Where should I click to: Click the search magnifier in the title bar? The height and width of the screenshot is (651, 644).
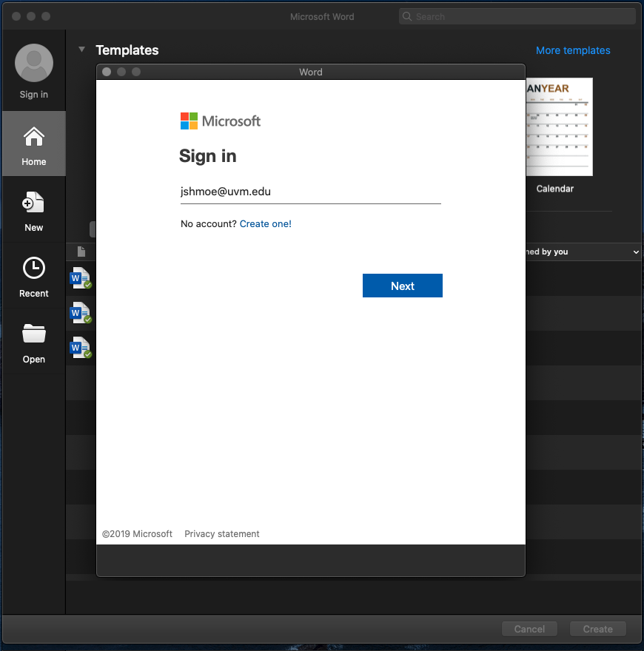tap(406, 16)
